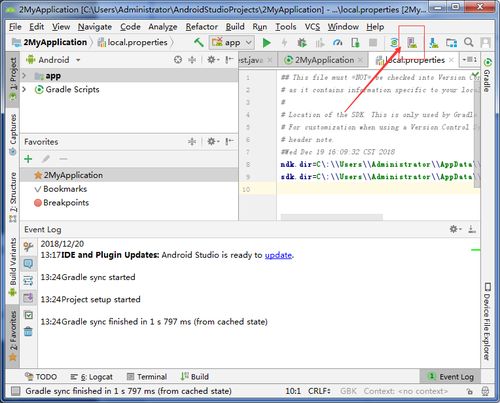500x403 pixels.
Task: Open the hidden editor tabs list dropdown
Action: click(469, 60)
